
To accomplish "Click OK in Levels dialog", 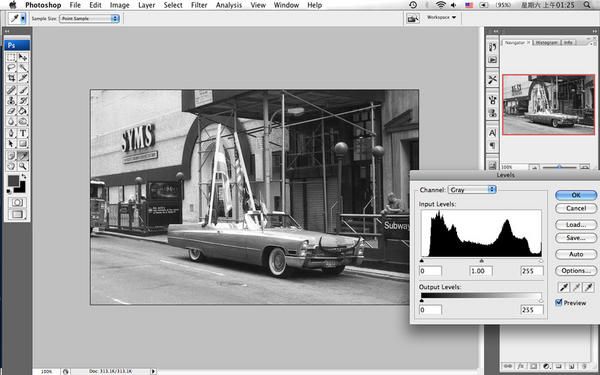I will [576, 195].
